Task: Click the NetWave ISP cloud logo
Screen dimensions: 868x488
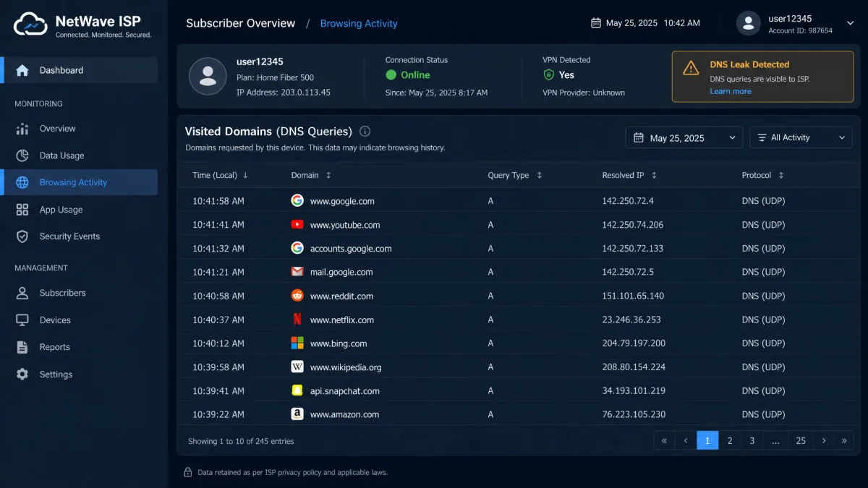Action: (x=30, y=24)
